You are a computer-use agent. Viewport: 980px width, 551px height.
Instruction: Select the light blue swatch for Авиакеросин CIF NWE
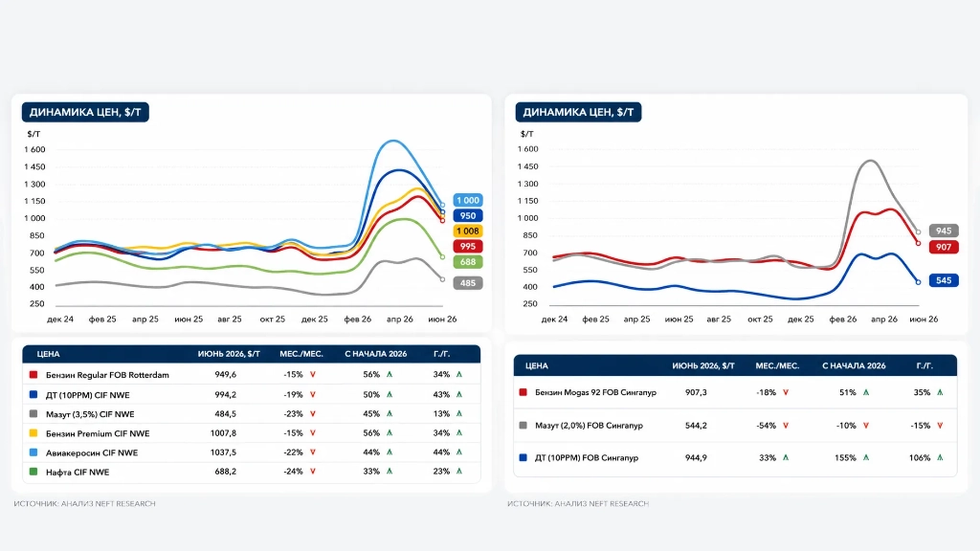point(33,452)
